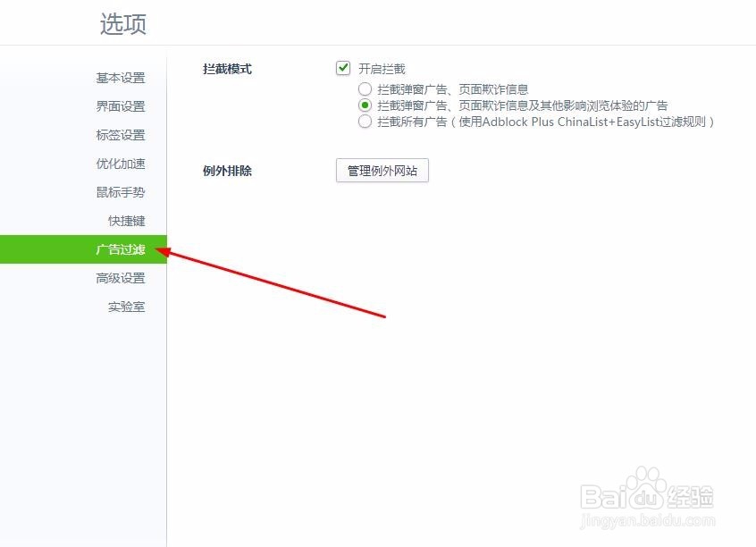Image resolution: width=756 pixels, height=547 pixels.
Task: Toggle the 开启拦截 checkbox
Action: point(343,68)
